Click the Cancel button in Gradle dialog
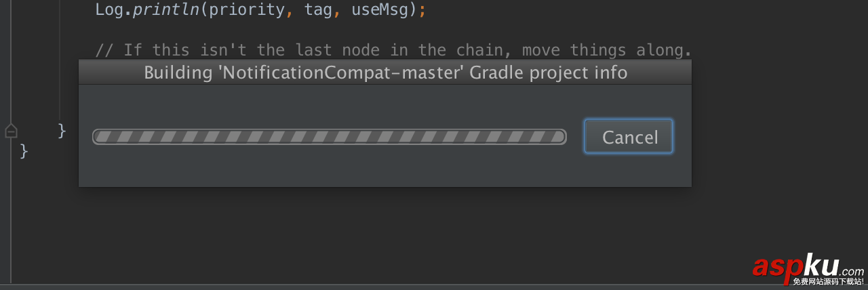 click(x=629, y=137)
